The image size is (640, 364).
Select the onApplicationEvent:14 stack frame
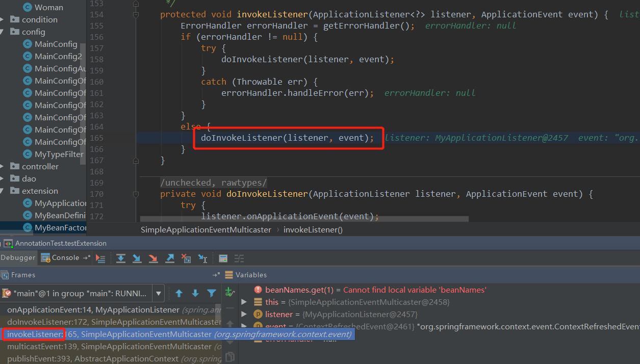pos(111,309)
